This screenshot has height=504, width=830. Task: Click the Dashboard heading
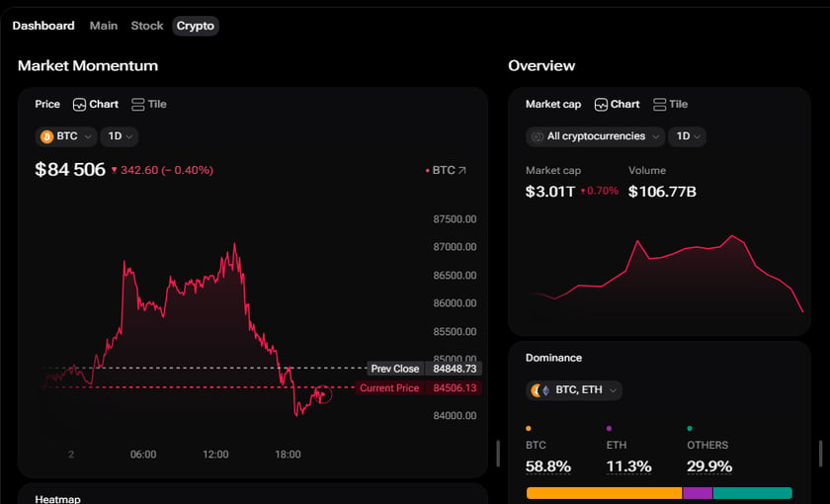coord(43,26)
